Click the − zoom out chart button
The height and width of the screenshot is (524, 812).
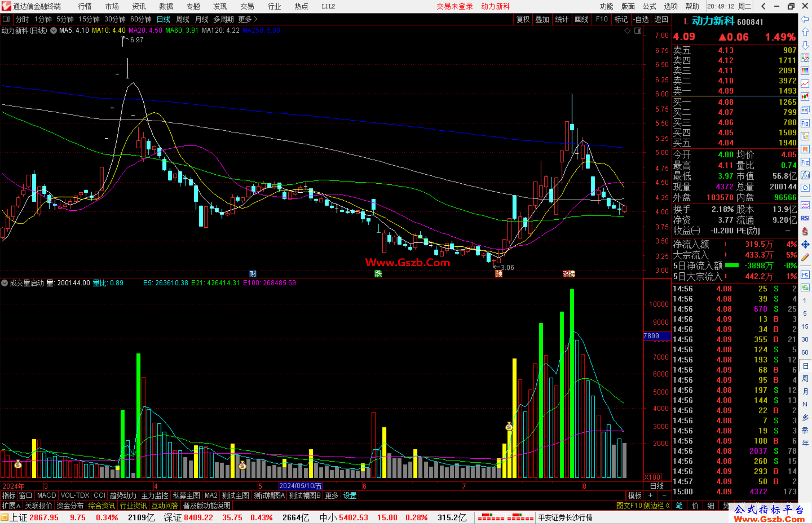point(664,495)
